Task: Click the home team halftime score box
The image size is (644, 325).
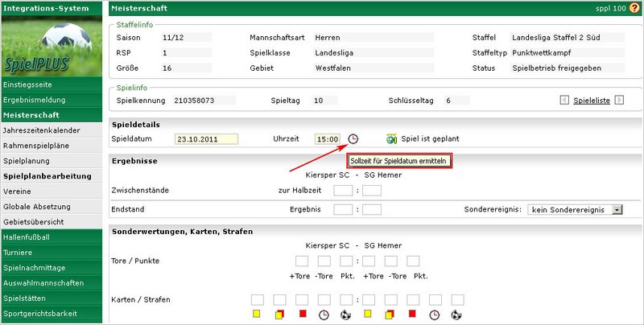Action: pos(342,191)
